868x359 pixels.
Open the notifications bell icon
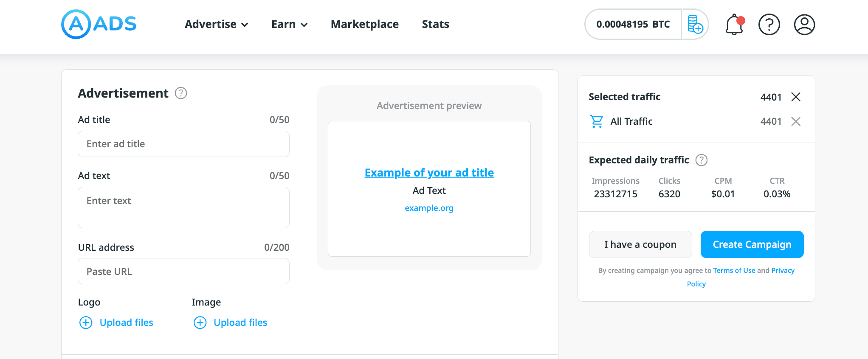pos(735,24)
